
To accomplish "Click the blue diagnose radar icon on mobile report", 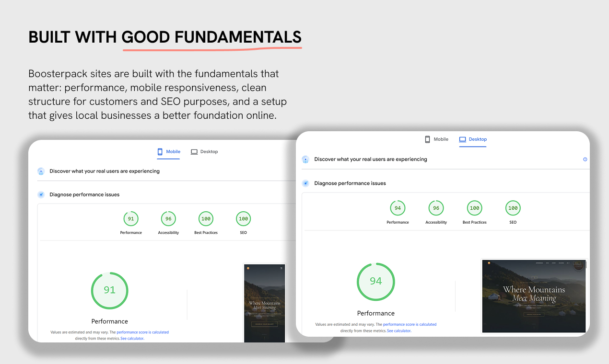I will point(41,194).
